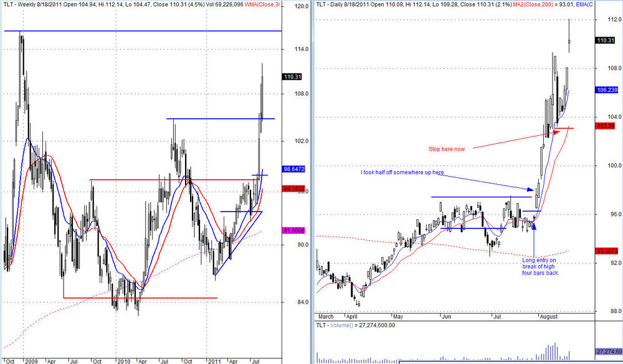Click the 2010 label on weekly time axis
The image size is (623, 364).
click(x=123, y=362)
